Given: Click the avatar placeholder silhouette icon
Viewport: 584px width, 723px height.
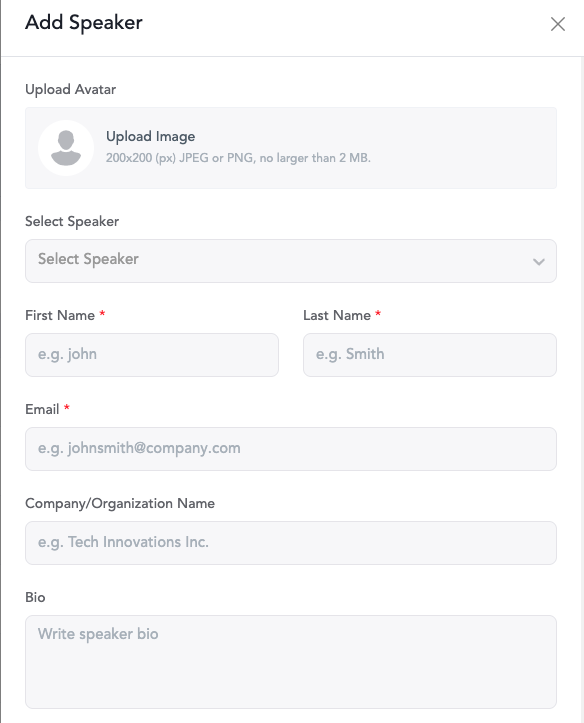Looking at the screenshot, I should coord(66,148).
